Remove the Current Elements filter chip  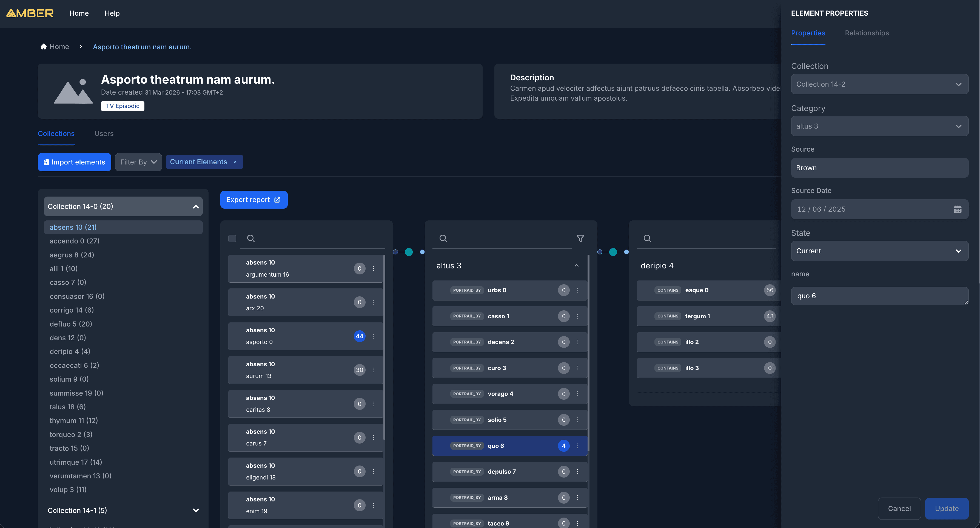(x=235, y=162)
